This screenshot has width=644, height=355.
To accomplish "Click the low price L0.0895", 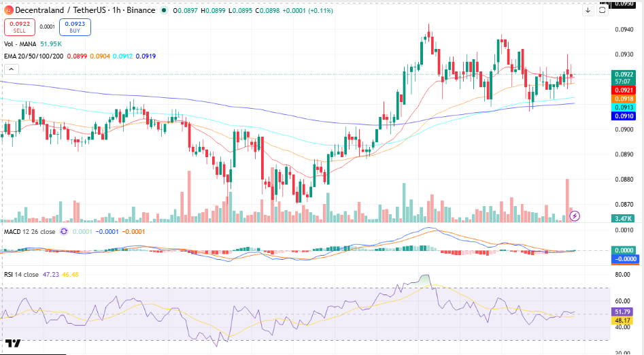I will [x=240, y=11].
